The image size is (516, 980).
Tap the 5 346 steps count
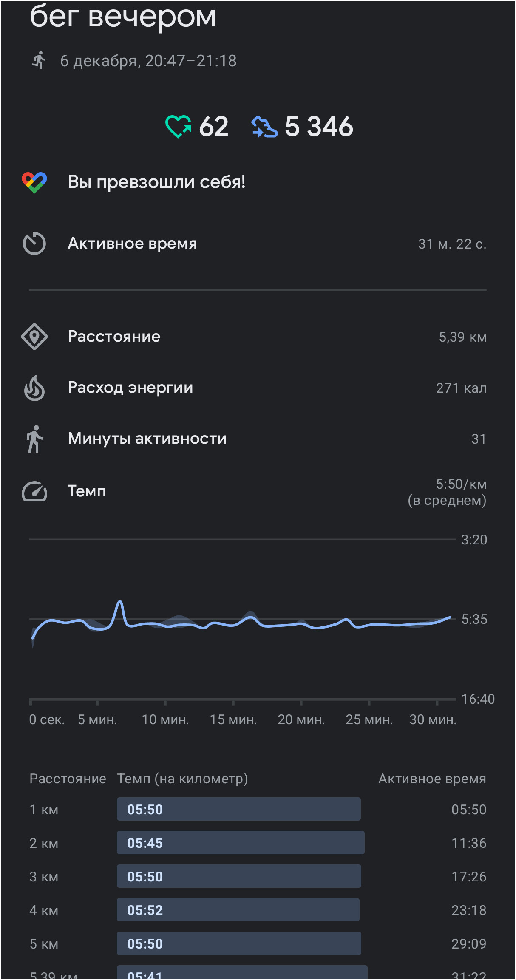pos(319,127)
